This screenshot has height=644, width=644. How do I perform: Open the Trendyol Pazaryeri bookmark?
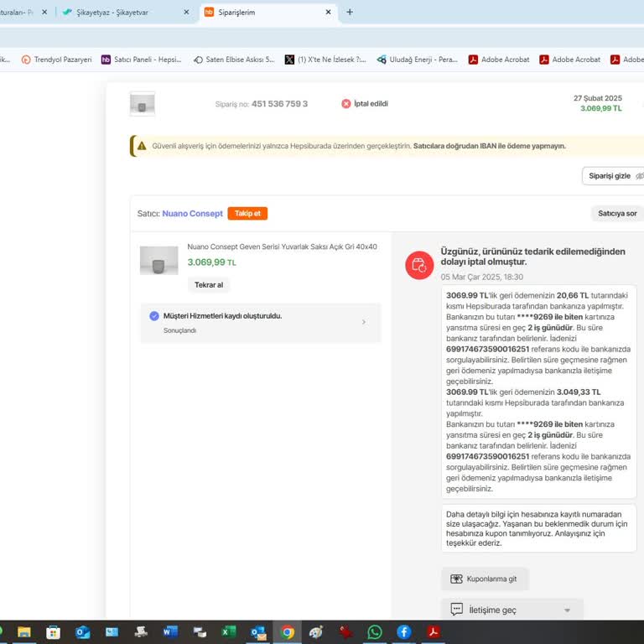[57, 60]
